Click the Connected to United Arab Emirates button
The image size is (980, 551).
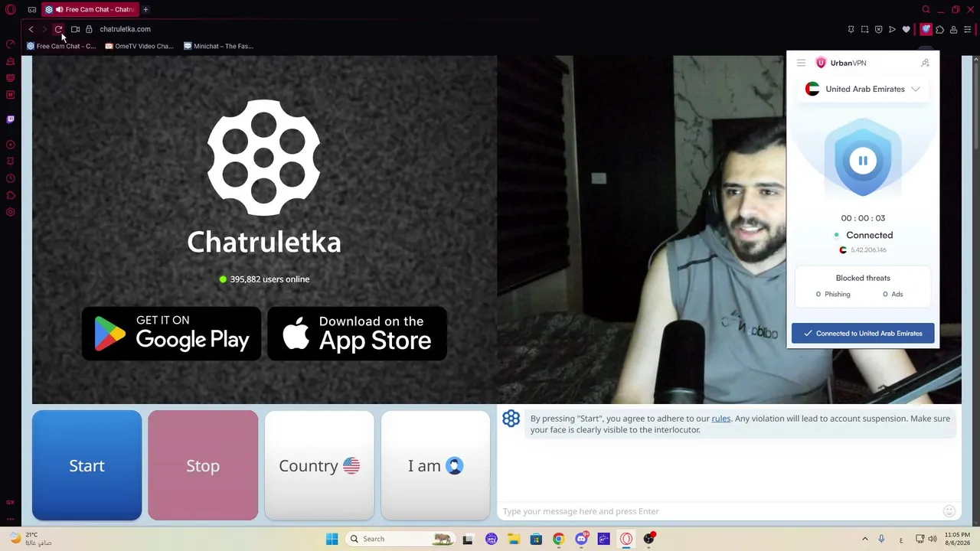[863, 334]
